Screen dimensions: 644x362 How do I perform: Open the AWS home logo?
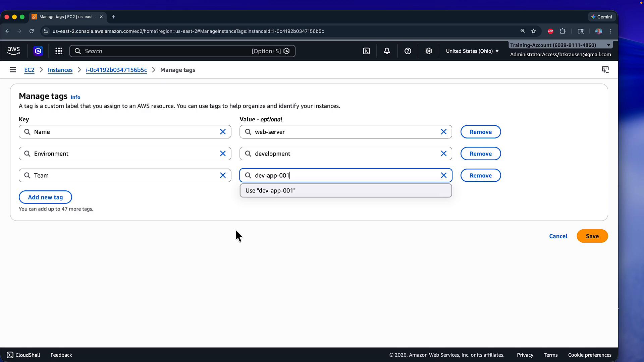click(x=14, y=51)
